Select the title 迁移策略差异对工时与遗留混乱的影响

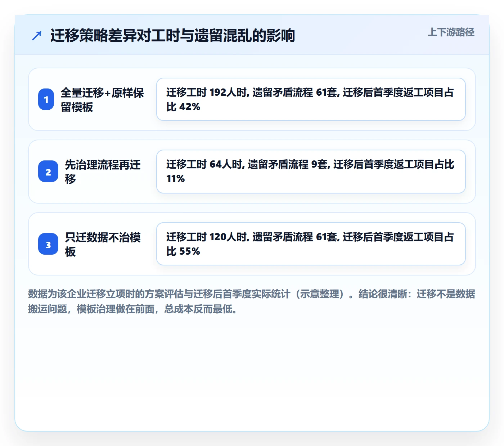(x=172, y=36)
